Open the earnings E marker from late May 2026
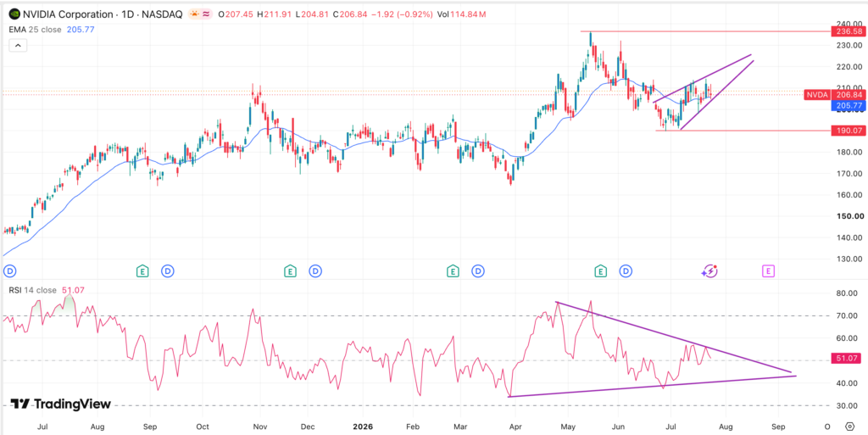This screenshot has height=435, width=868. click(x=600, y=271)
